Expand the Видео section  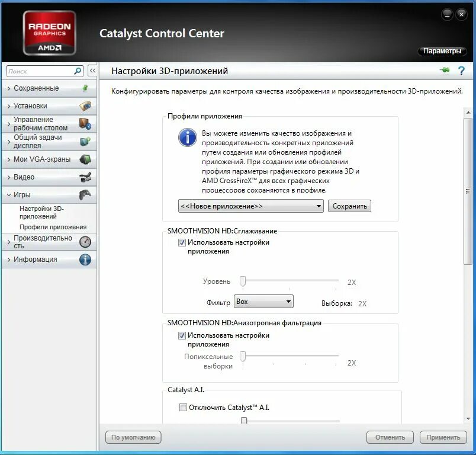(49, 177)
